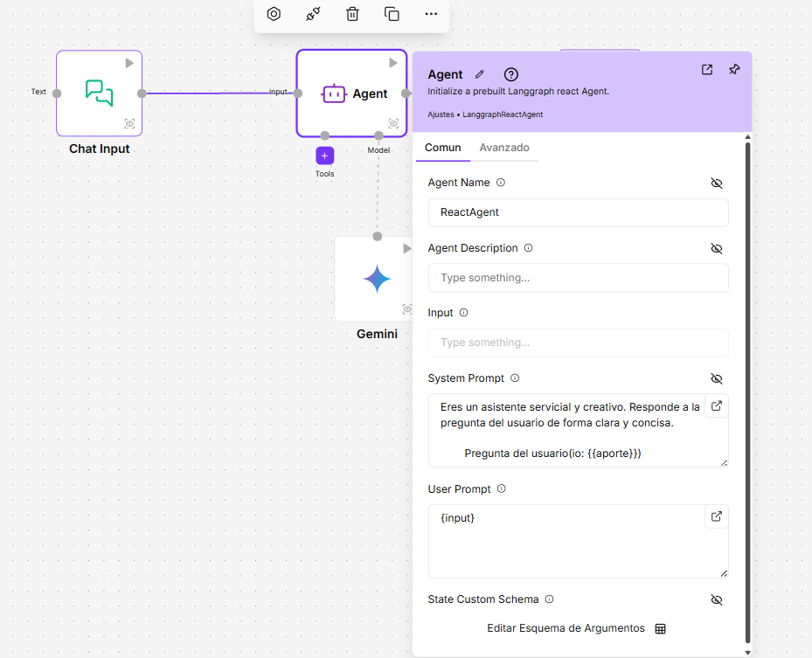Expand the System Prompt editor

[716, 405]
